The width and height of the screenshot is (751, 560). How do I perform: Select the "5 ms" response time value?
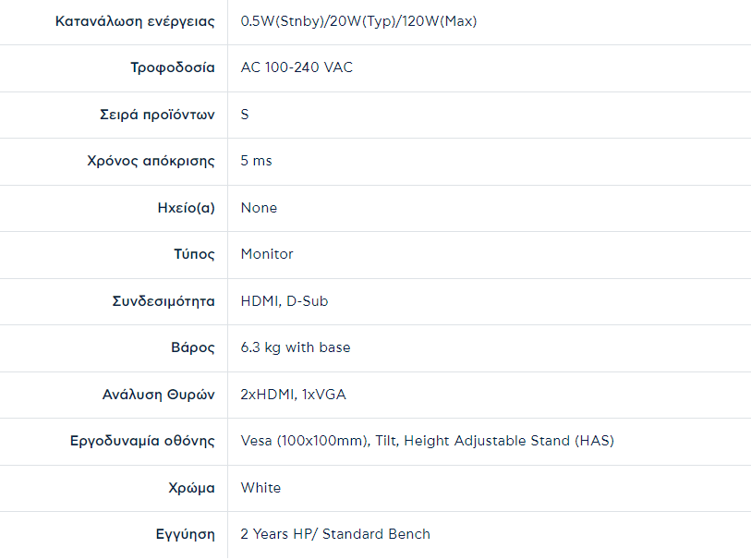pos(257,161)
